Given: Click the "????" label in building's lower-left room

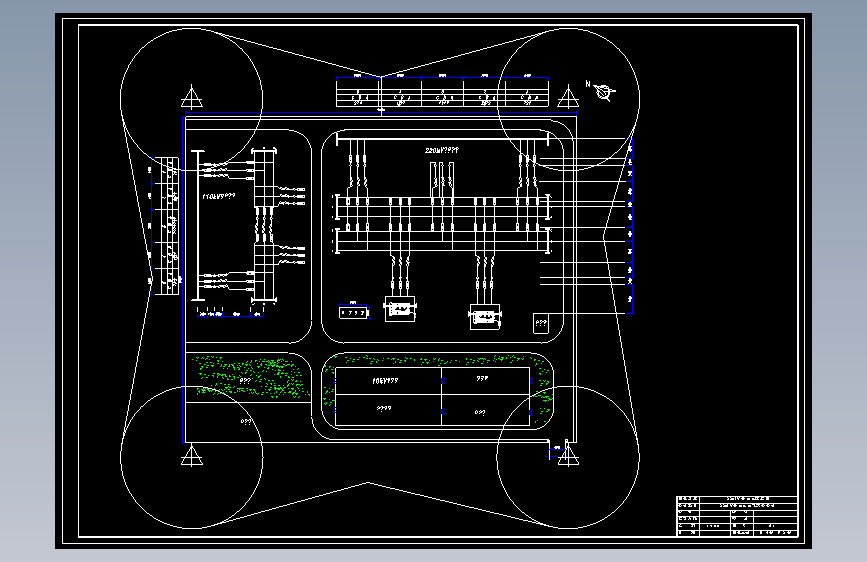Looking at the screenshot, I should (384, 409).
